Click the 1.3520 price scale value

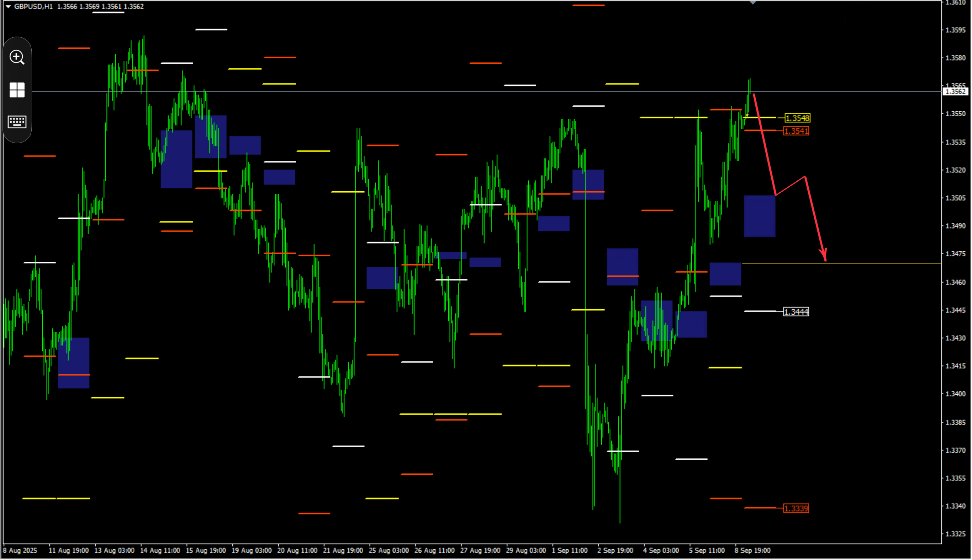(955, 170)
